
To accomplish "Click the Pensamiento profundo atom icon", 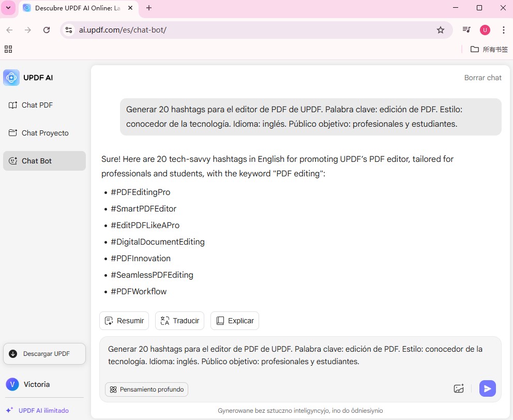I will click(x=113, y=389).
